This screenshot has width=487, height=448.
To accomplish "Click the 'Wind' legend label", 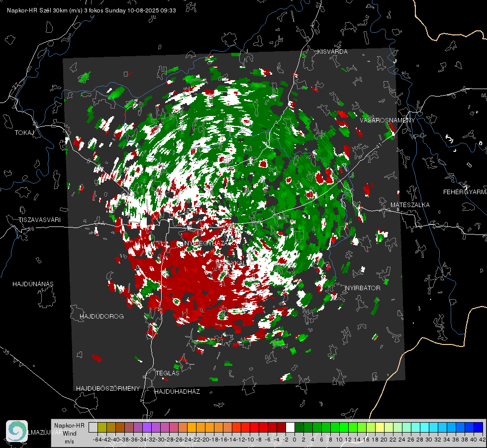I will pos(70,434).
